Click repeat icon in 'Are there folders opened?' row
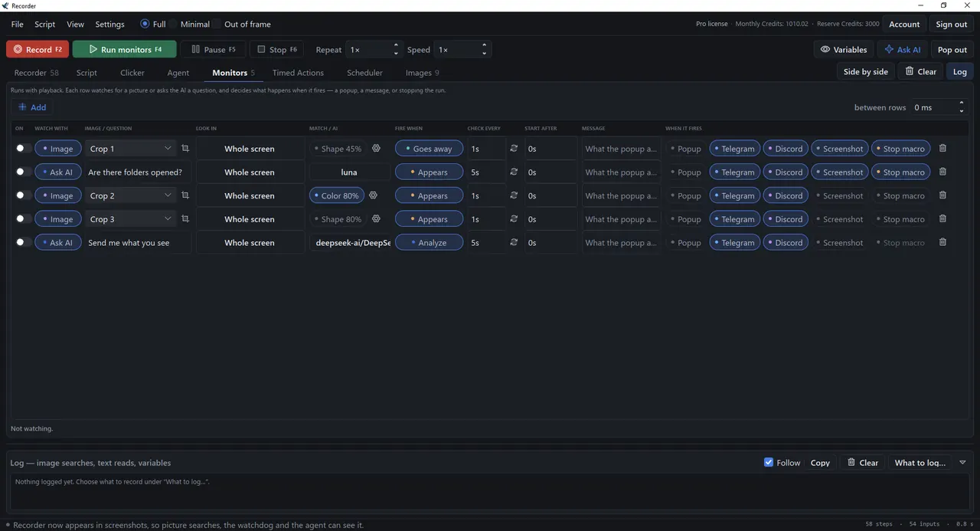The height and width of the screenshot is (531, 980). pyautogui.click(x=514, y=172)
